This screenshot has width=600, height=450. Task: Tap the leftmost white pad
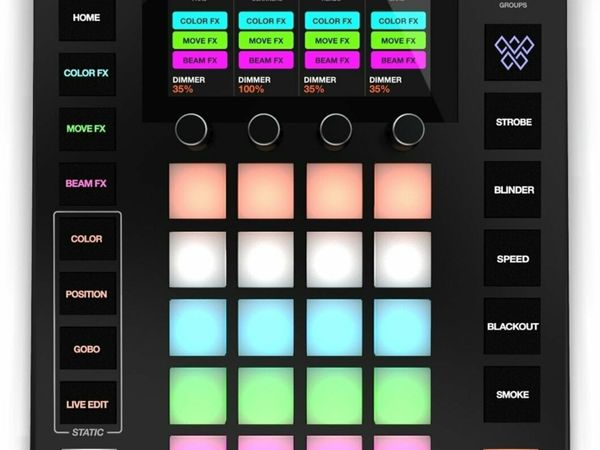pyautogui.click(x=197, y=260)
